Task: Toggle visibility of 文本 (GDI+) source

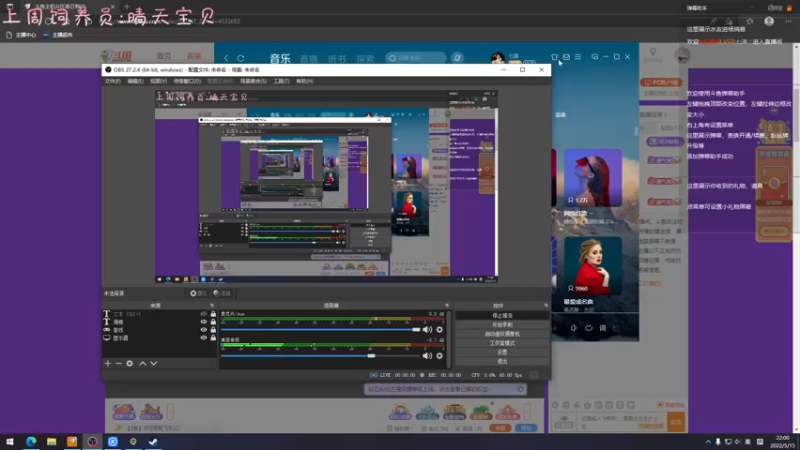Action: 204,314
